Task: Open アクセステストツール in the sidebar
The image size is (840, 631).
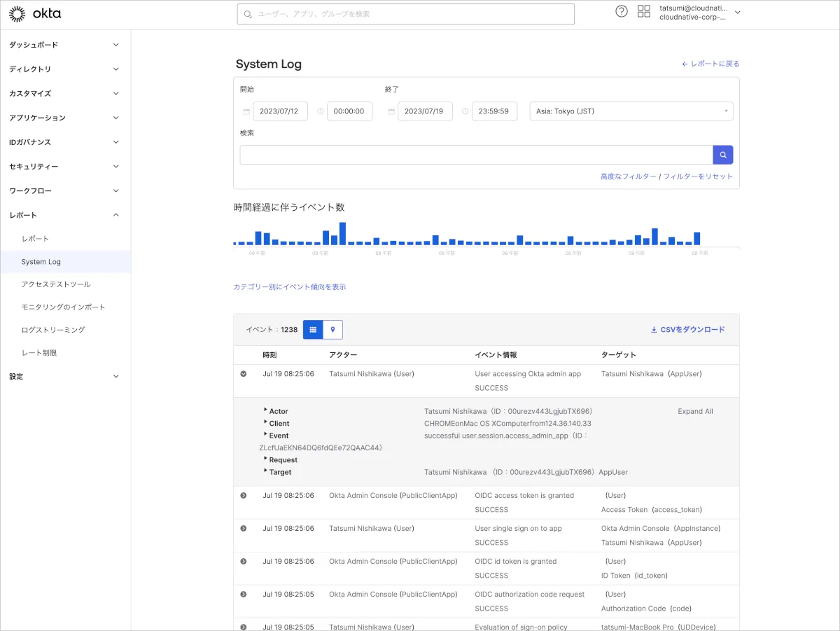Action: point(56,284)
